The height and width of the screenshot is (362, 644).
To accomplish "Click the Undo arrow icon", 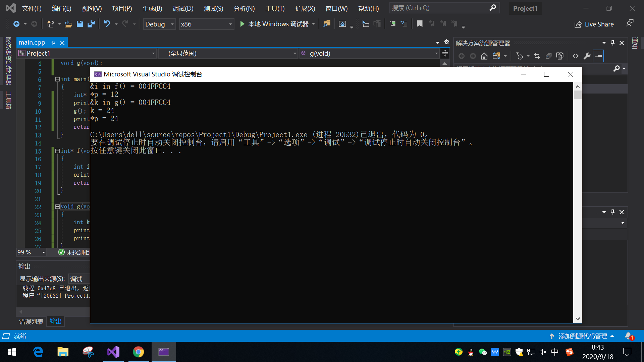I will click(x=107, y=24).
